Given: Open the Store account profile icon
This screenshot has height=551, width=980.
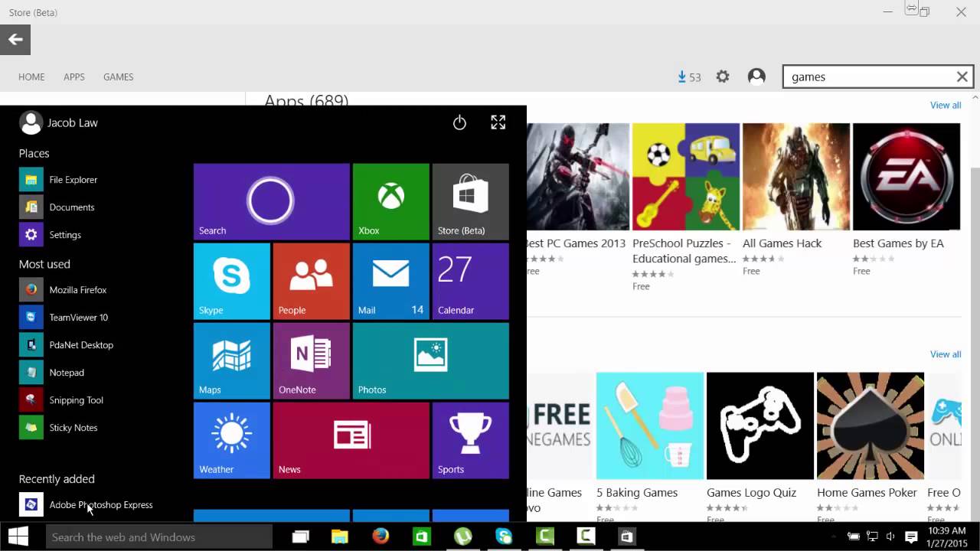Looking at the screenshot, I should pyautogui.click(x=756, y=77).
